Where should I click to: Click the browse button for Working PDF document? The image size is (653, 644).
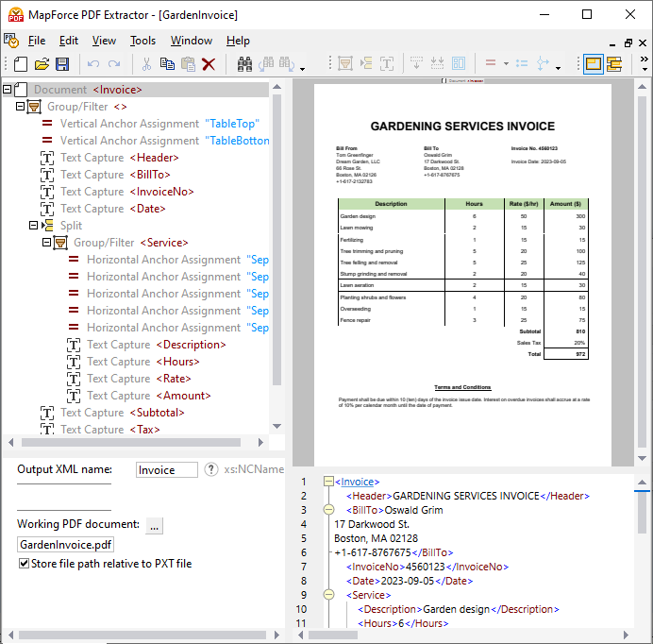point(155,525)
